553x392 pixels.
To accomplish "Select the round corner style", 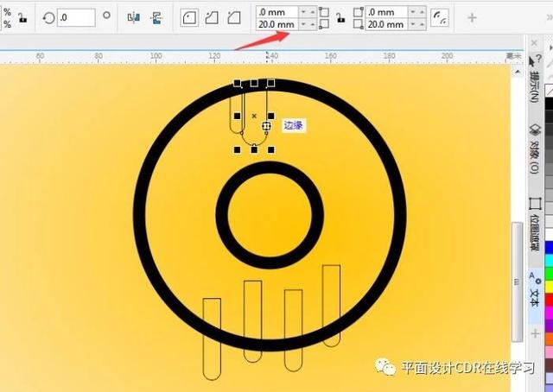I will (x=189, y=17).
